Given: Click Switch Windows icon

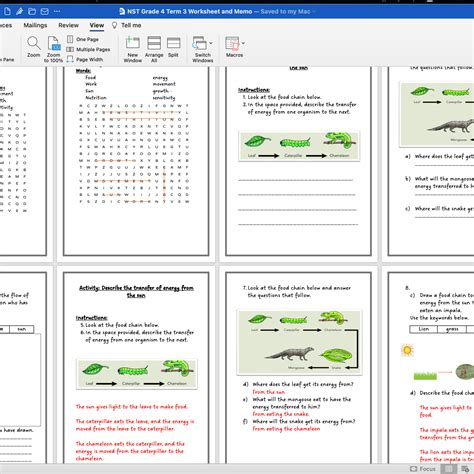Looking at the screenshot, I should [200, 43].
